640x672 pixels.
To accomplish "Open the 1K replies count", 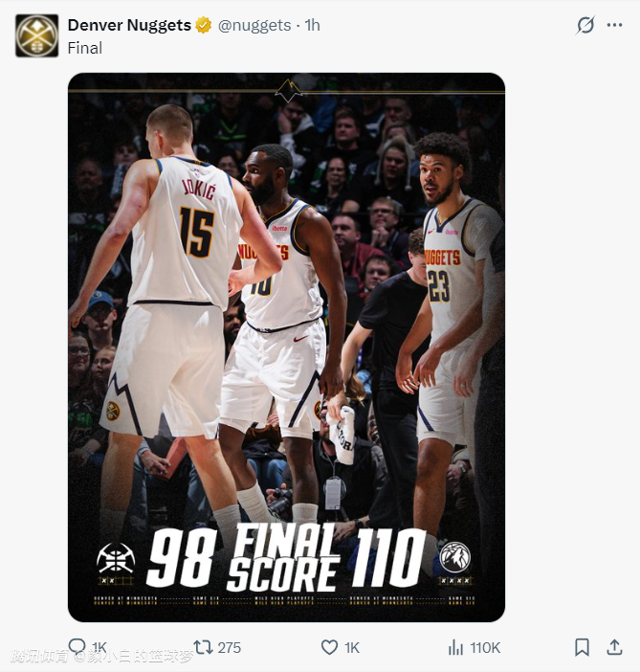I will point(99,647).
